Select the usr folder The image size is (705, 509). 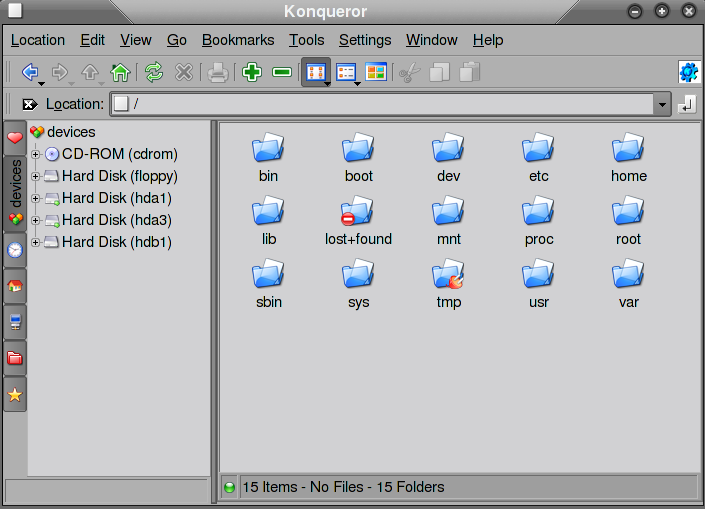[539, 283]
